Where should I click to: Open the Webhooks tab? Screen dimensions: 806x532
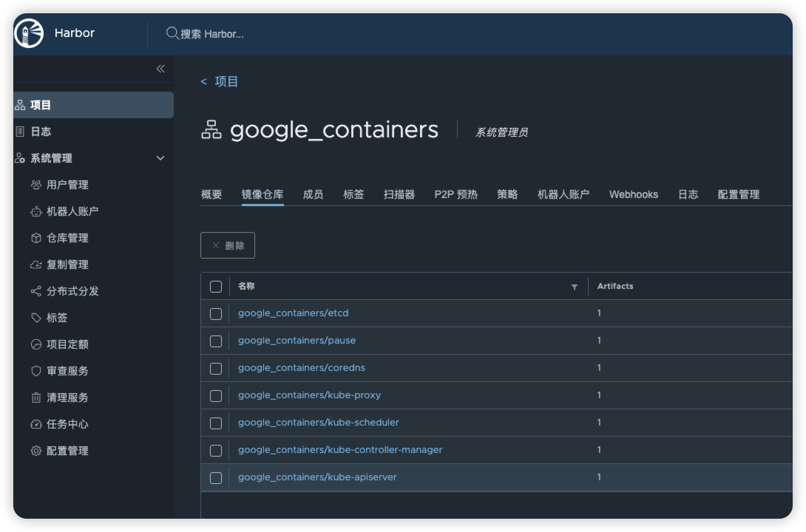pyautogui.click(x=634, y=194)
